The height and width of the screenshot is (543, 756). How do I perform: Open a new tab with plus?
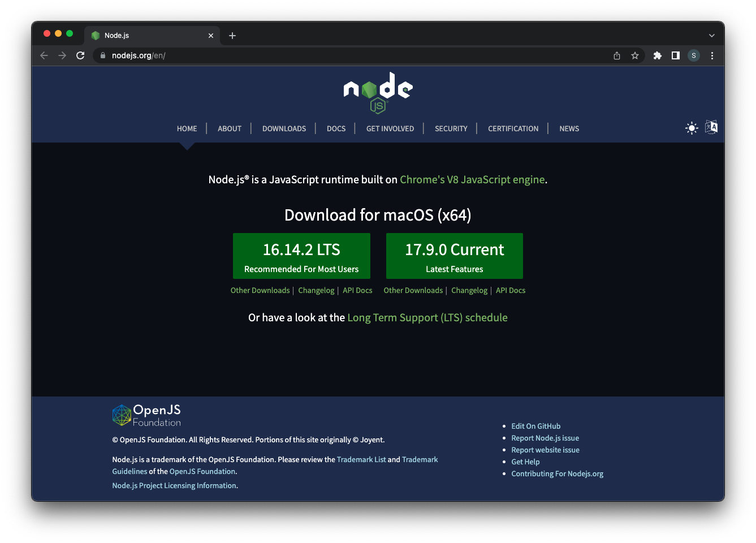pyautogui.click(x=232, y=36)
